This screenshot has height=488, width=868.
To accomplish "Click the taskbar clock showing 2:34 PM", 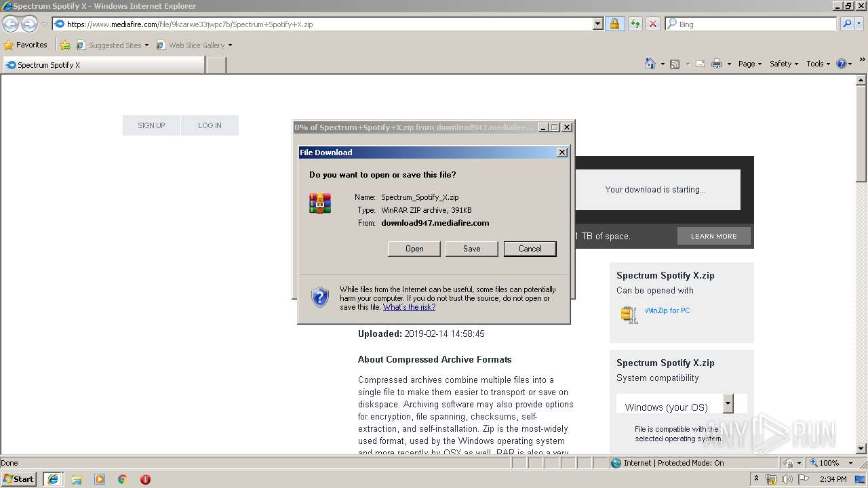I will (833, 479).
